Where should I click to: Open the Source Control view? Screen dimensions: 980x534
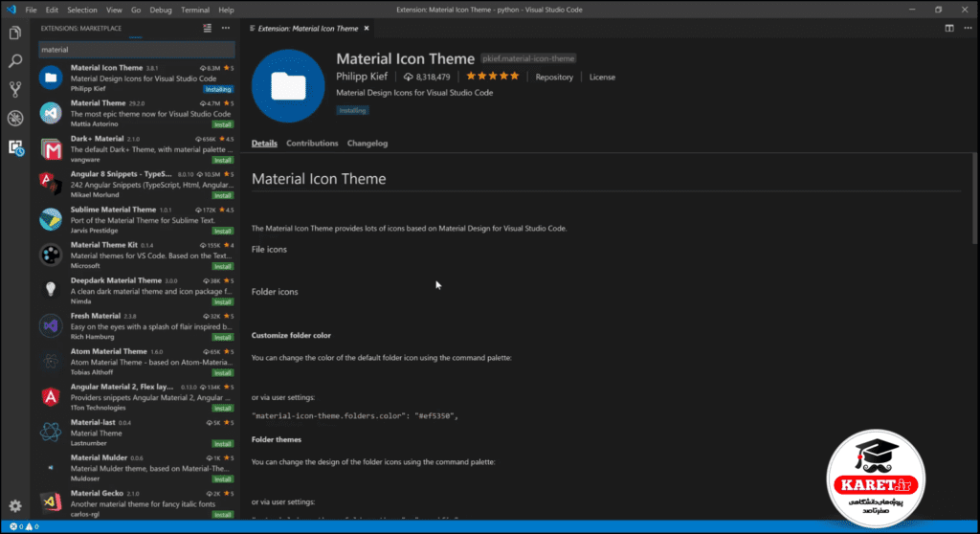pos(15,89)
